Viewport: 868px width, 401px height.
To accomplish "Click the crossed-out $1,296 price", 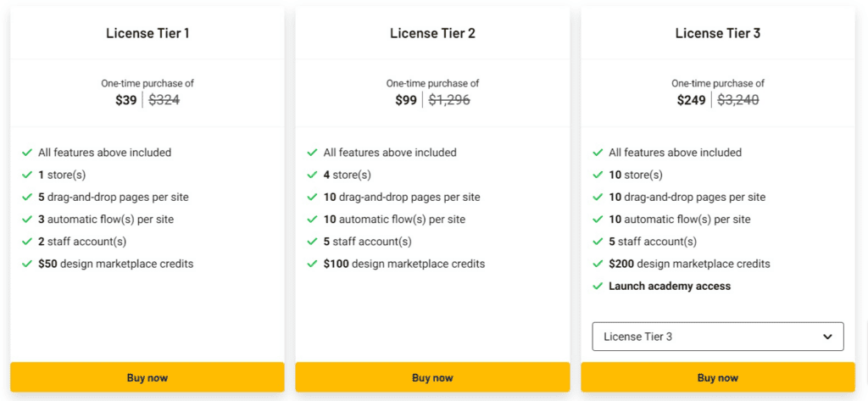I will (449, 100).
